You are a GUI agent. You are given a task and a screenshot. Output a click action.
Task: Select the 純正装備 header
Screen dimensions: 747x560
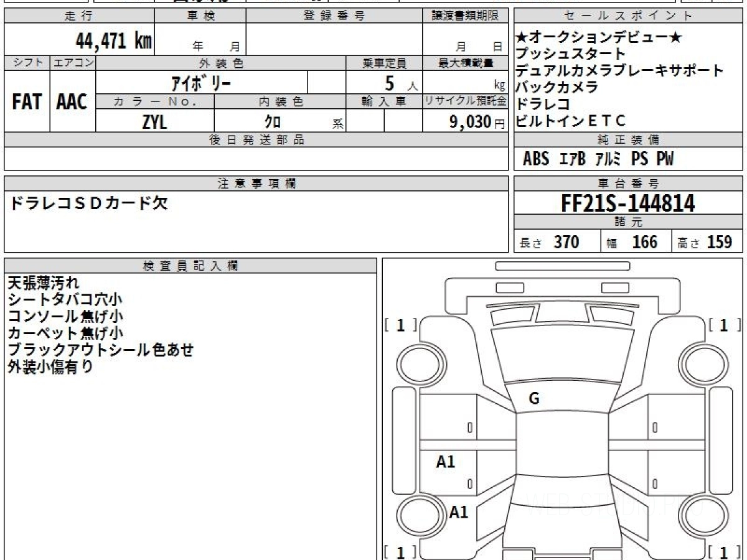(629, 139)
